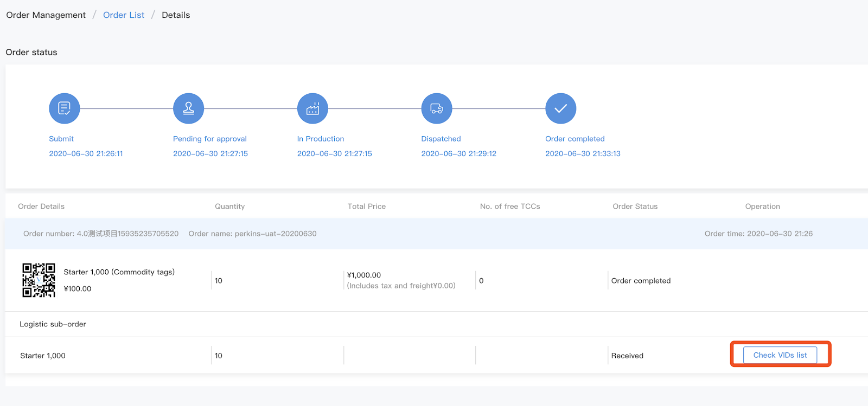Click the QR code product thumbnail
The width and height of the screenshot is (868, 406).
pos(39,280)
